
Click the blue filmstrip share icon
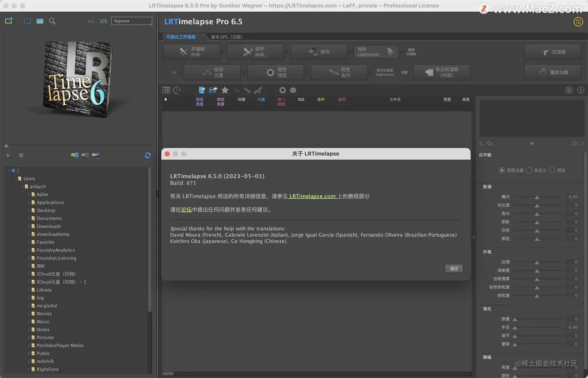tap(213, 90)
